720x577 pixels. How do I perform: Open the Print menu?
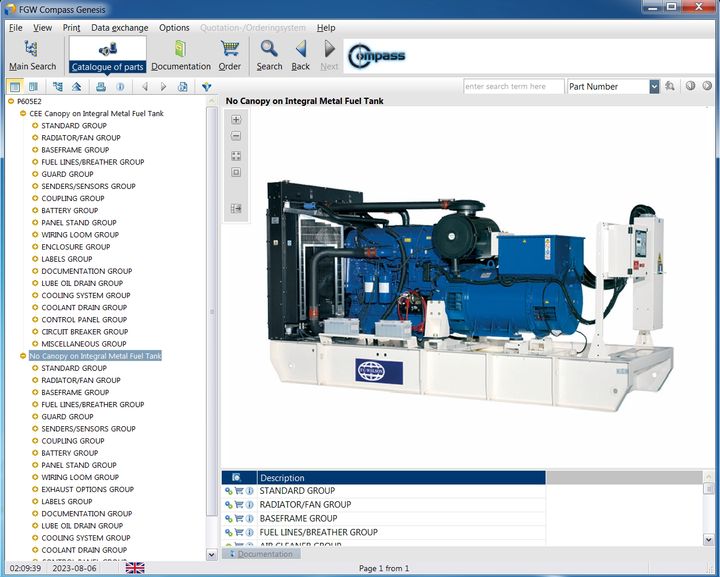click(71, 28)
